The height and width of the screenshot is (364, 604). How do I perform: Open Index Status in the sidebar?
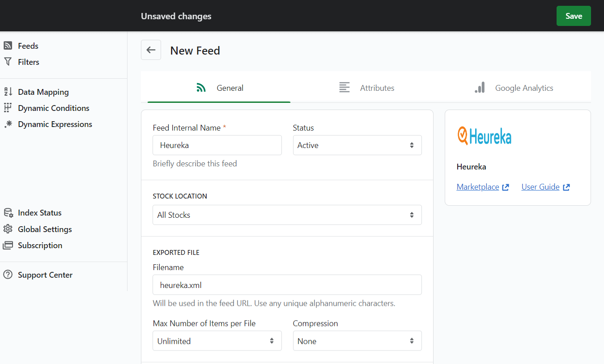[x=40, y=213]
